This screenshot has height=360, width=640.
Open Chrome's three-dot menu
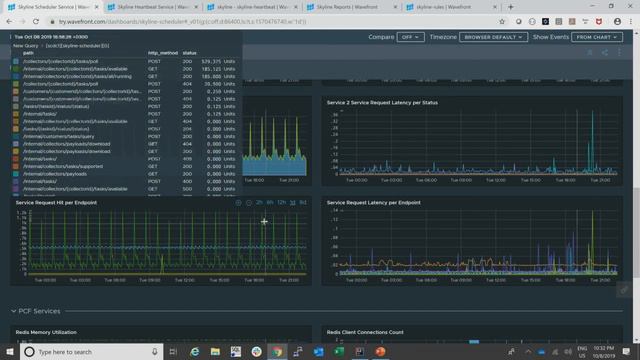coord(631,22)
